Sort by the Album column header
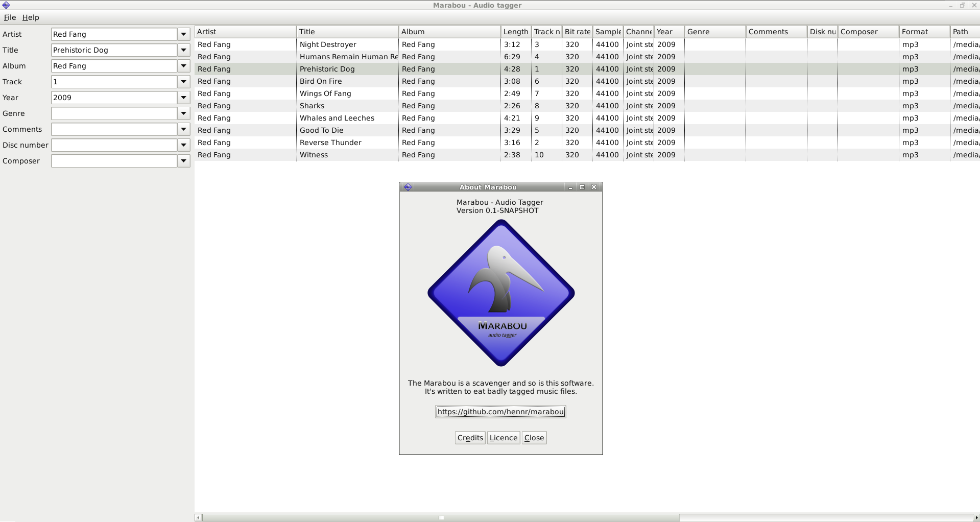Viewport: 980px width, 522px height. [449, 32]
